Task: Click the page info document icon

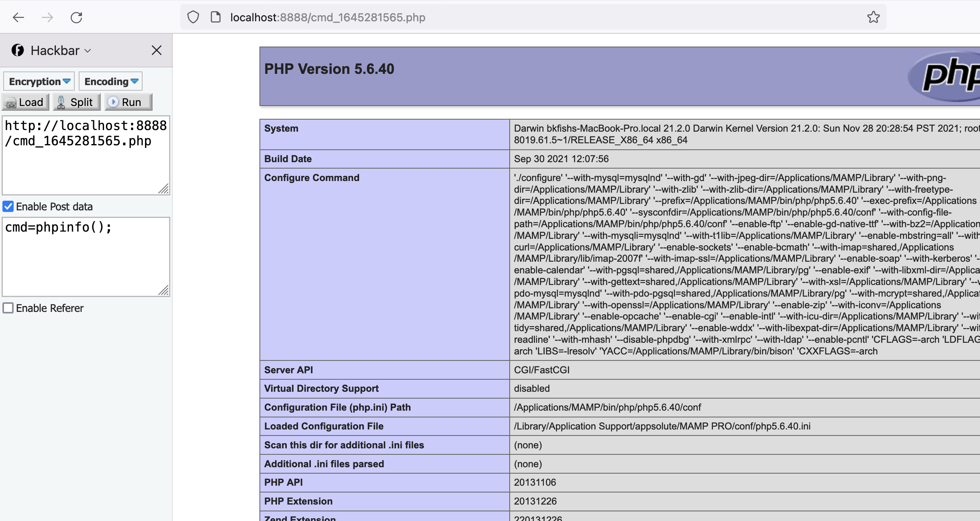Action: coord(216,17)
